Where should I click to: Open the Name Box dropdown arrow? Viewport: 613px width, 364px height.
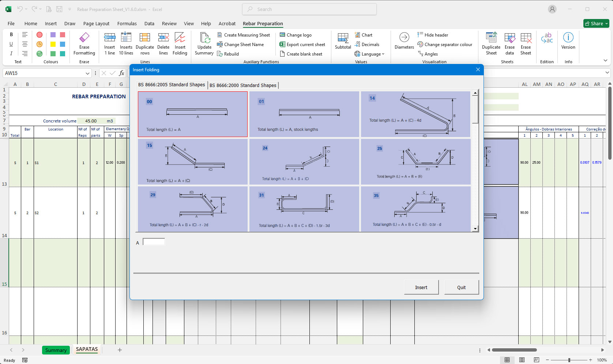87,73
